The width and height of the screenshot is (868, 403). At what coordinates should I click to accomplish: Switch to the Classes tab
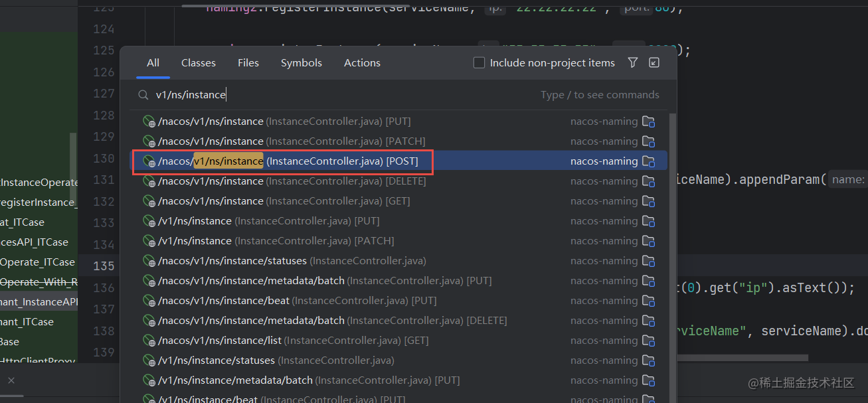click(x=199, y=63)
